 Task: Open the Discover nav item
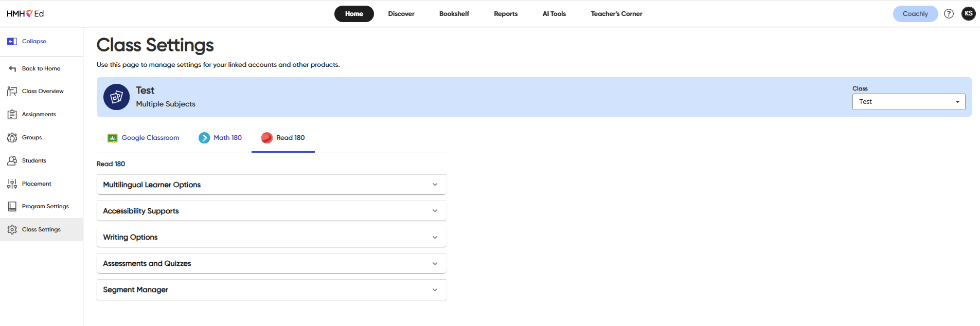[x=401, y=14]
